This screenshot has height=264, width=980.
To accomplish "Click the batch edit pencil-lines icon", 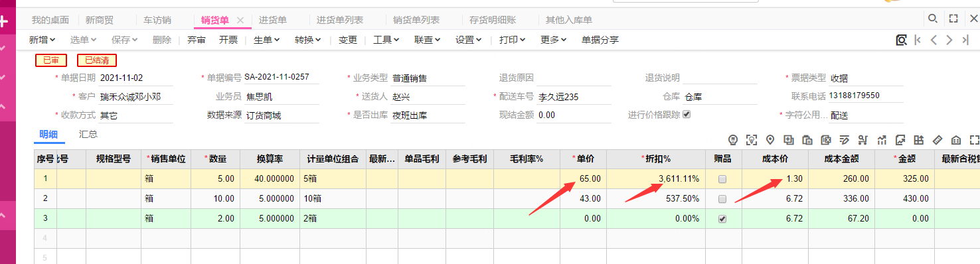I will 845,140.
